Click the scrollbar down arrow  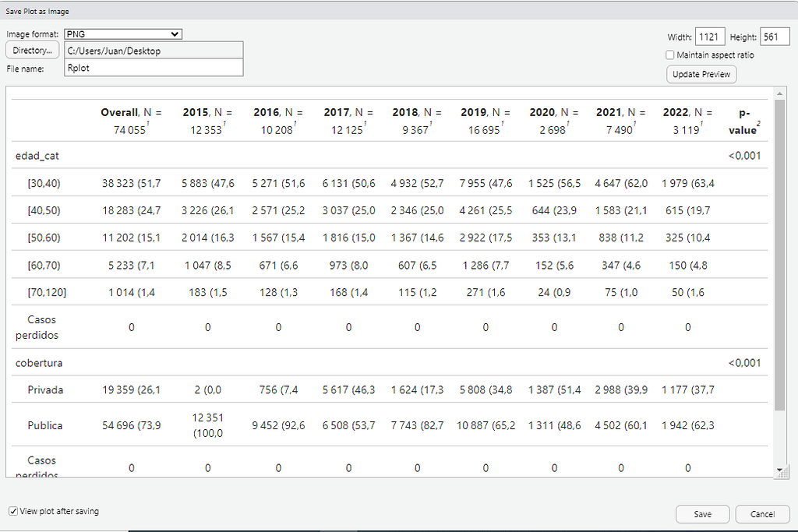(x=780, y=470)
